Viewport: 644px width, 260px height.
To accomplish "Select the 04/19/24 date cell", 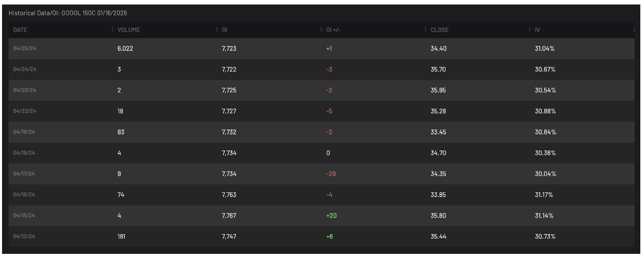I will (25, 132).
